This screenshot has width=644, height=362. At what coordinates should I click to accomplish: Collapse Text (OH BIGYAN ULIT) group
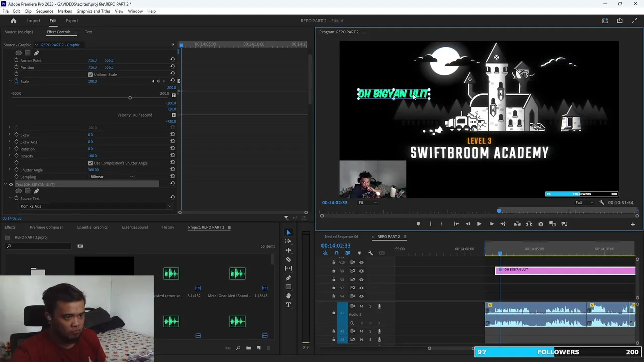5,184
